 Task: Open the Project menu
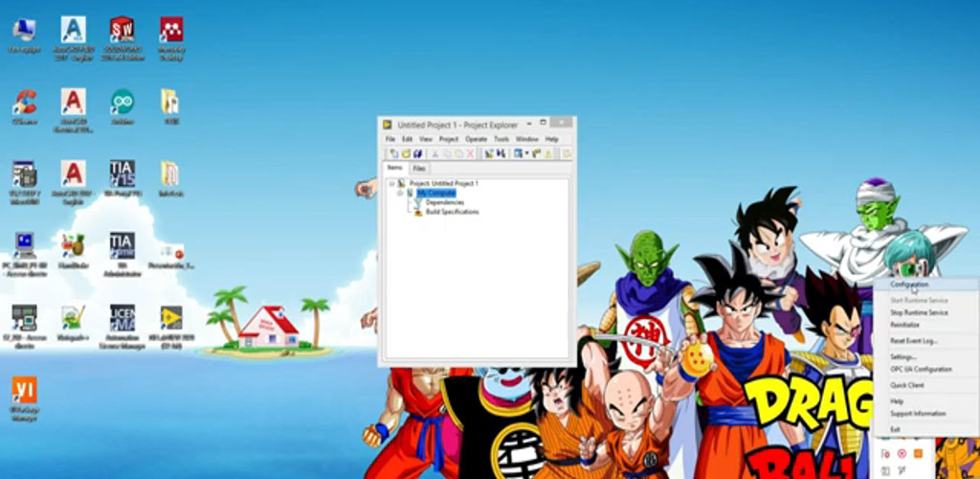pyautogui.click(x=449, y=139)
